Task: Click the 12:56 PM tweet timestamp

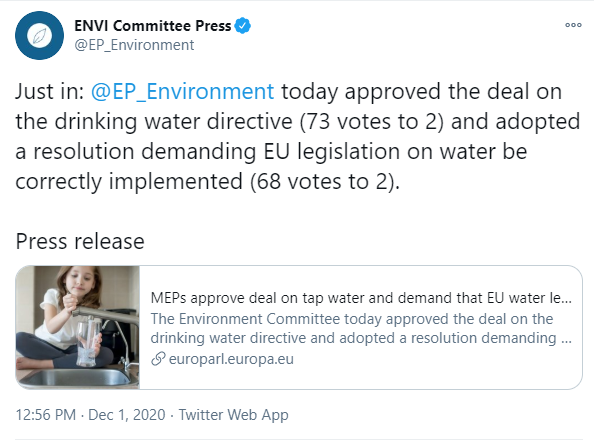Action: click(45, 415)
